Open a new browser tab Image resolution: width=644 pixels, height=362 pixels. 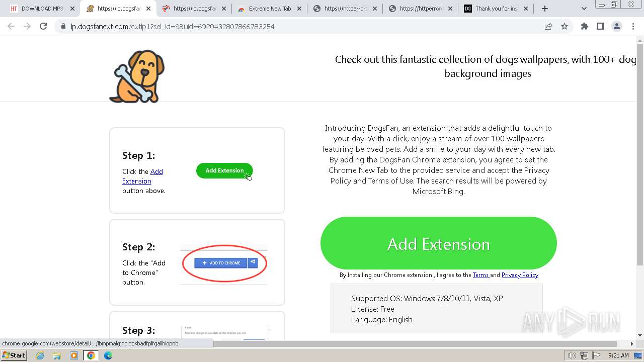(544, 9)
